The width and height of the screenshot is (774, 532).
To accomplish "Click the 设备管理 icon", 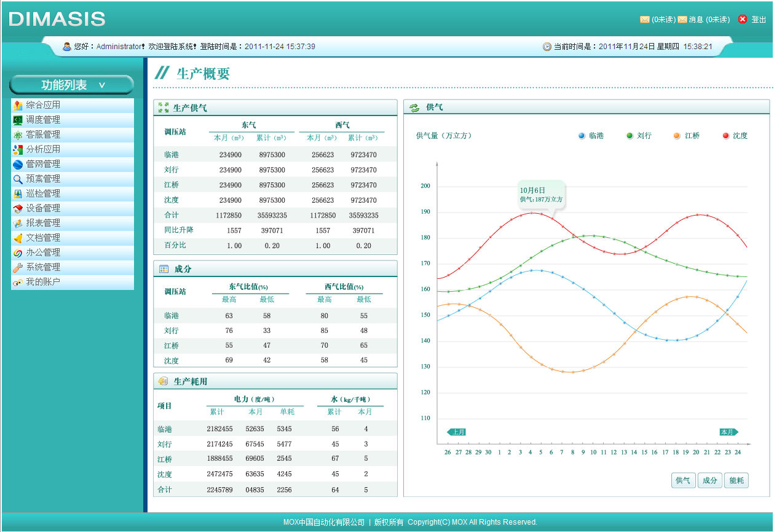I will point(18,208).
